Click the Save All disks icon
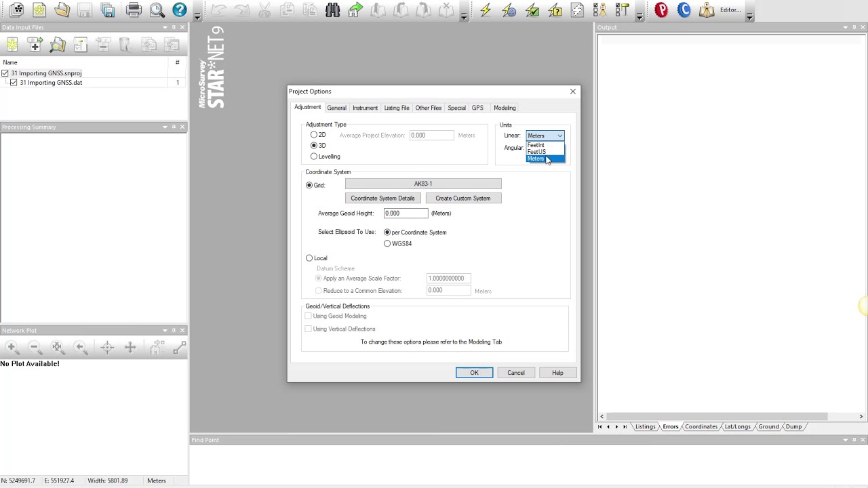The image size is (868, 488). coord(108,10)
